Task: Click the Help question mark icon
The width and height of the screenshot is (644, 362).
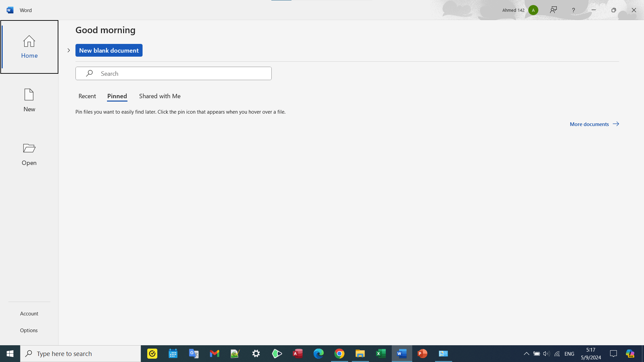Action: pos(573,10)
